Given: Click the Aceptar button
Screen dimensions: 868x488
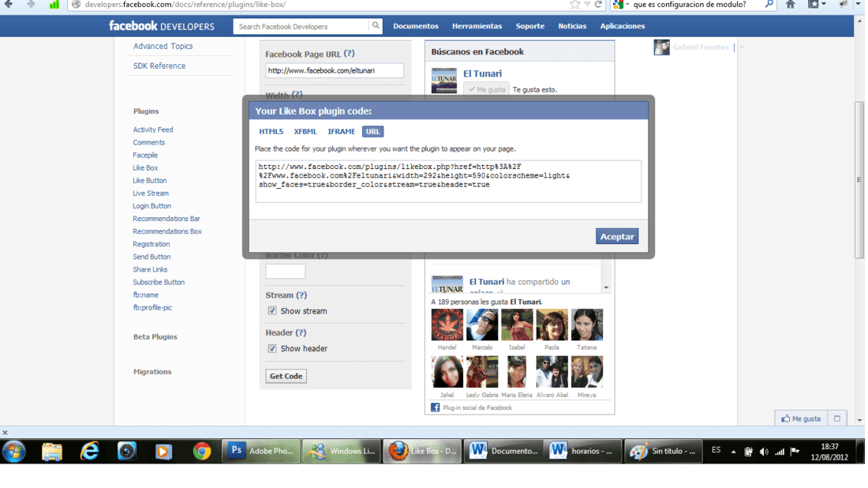Looking at the screenshot, I should pyautogui.click(x=617, y=237).
